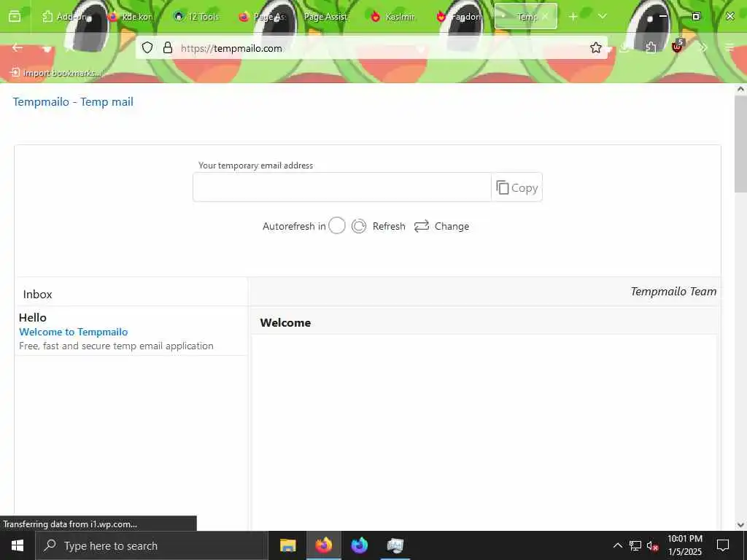Open the Welcome to Tempmailo message
The height and width of the screenshot is (560, 747).
74,332
